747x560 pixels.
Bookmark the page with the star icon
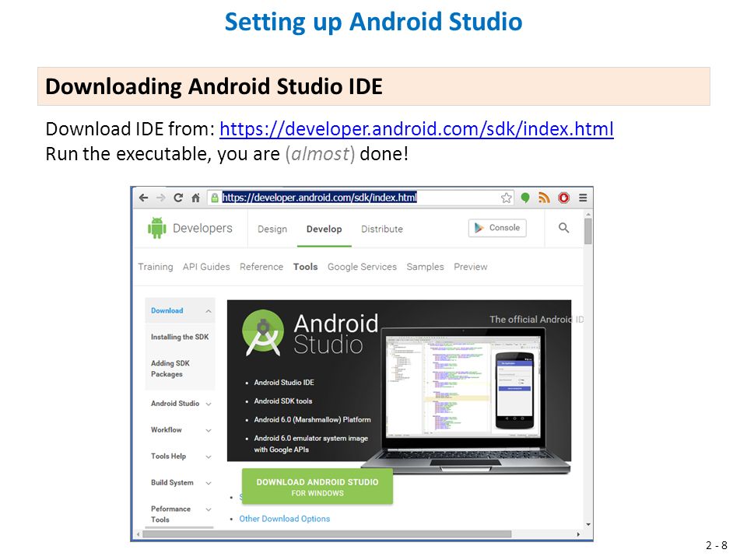507,198
